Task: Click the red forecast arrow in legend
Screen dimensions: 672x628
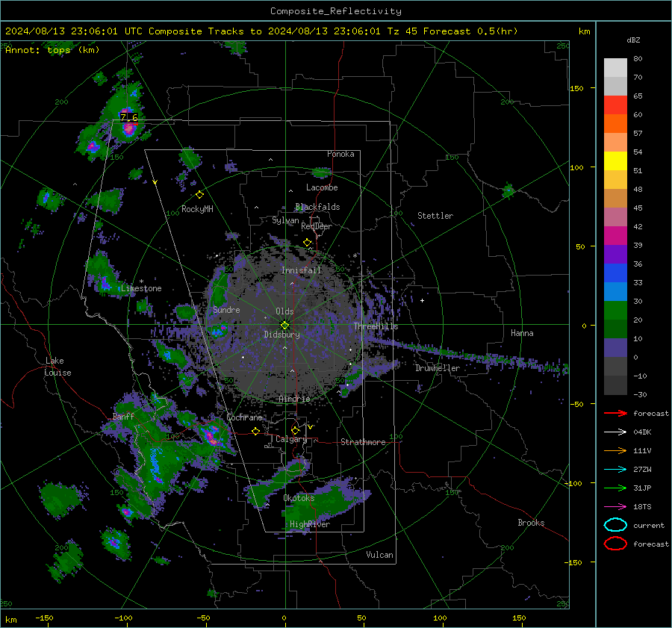Action: click(x=615, y=413)
